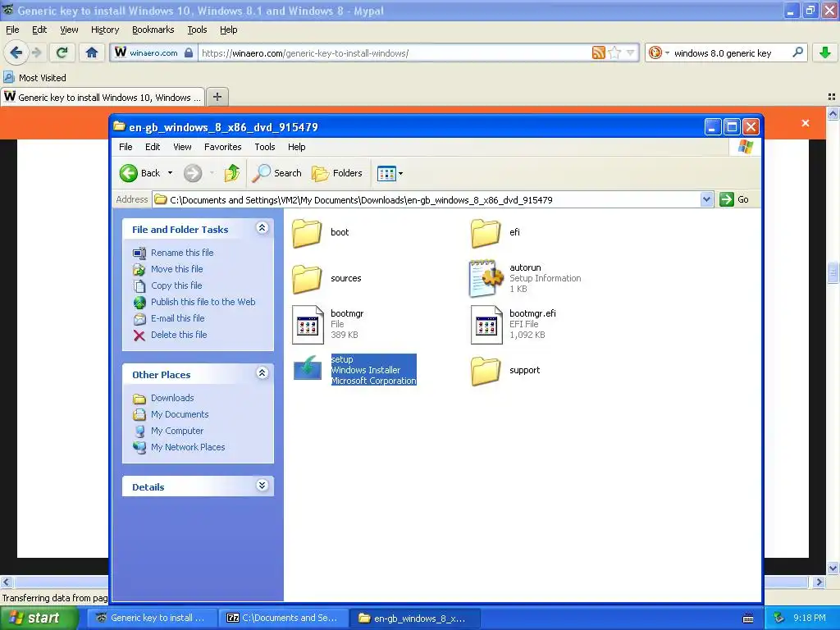The width and height of the screenshot is (840, 630).
Task: Select the autorun setup information file
Action: [x=525, y=278]
